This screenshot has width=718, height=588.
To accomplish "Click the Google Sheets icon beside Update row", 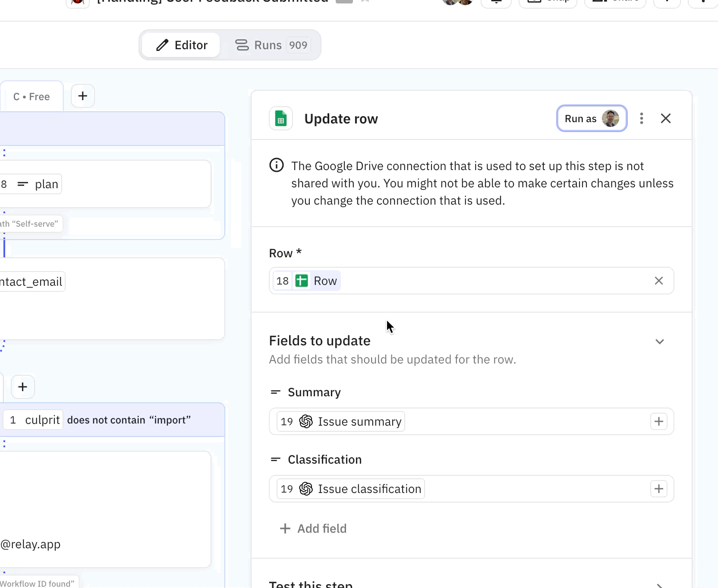I will tap(281, 119).
